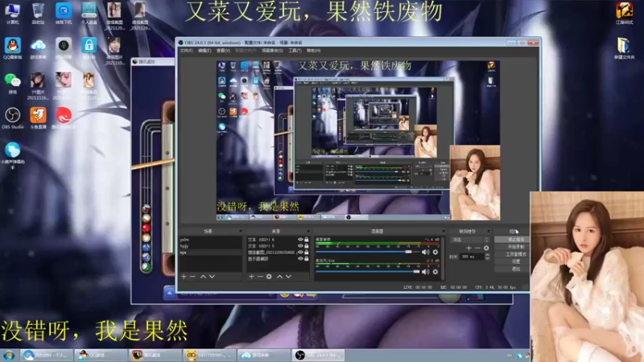Move selected source down

pos(289,277)
